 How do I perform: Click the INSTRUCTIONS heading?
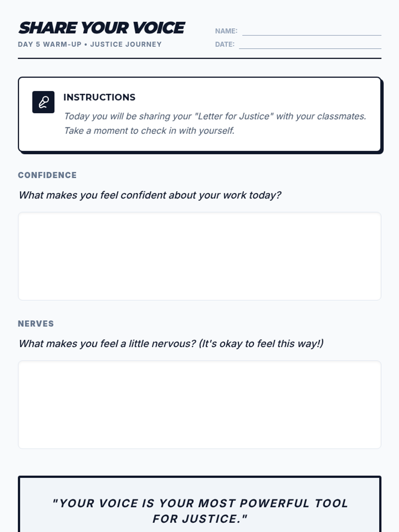(99, 97)
